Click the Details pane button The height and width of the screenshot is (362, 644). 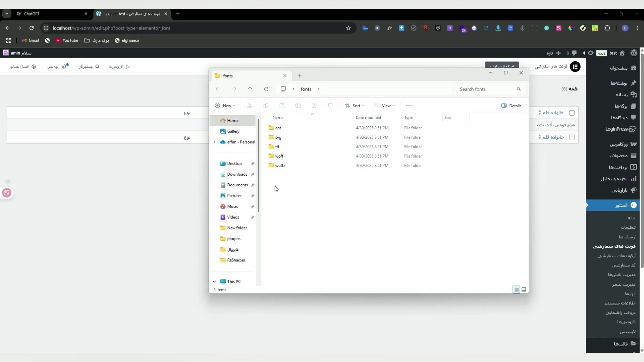(512, 106)
